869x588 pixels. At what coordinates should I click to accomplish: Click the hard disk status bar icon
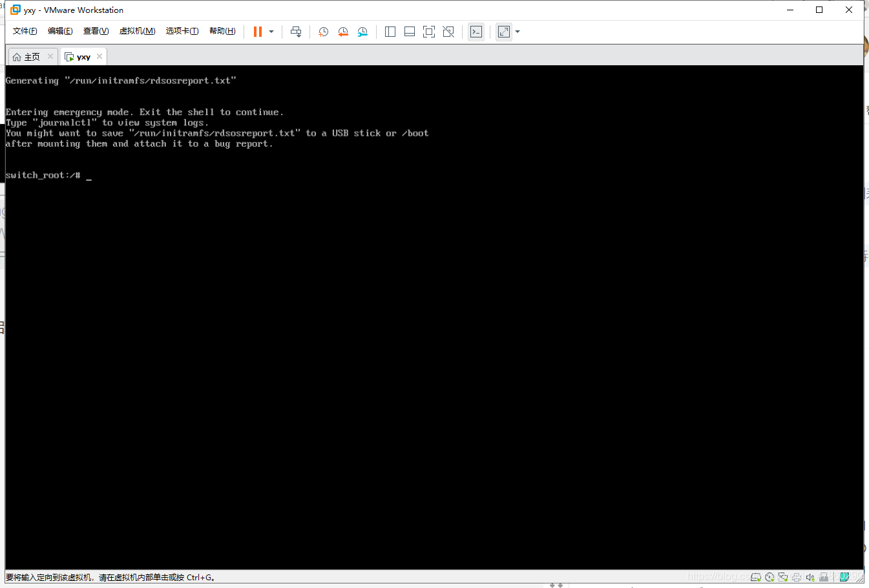click(755, 577)
